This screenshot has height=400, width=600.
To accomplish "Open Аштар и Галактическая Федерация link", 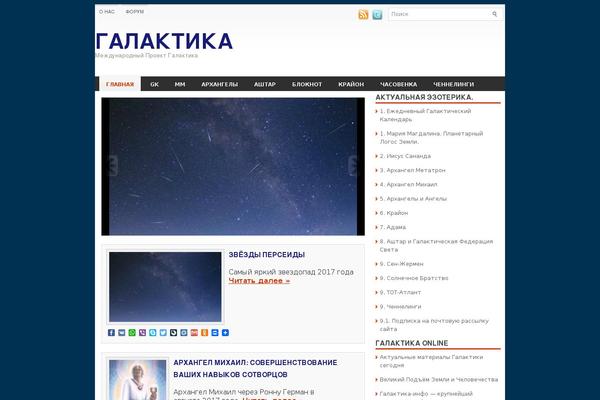I will click(436, 245).
